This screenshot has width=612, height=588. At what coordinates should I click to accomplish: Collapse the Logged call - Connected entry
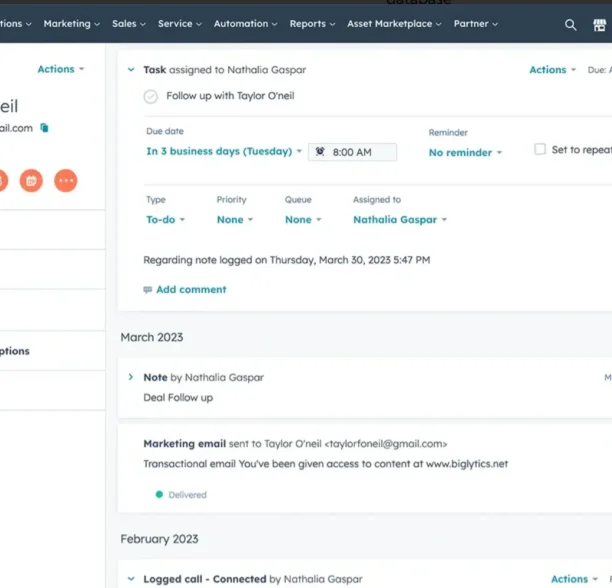[x=131, y=579]
